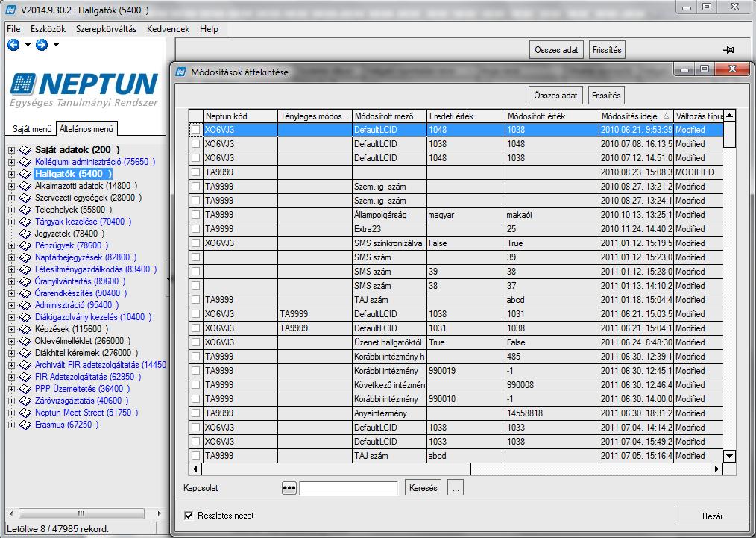
Task: Switch to the Általános menü tab
Action: point(86,128)
